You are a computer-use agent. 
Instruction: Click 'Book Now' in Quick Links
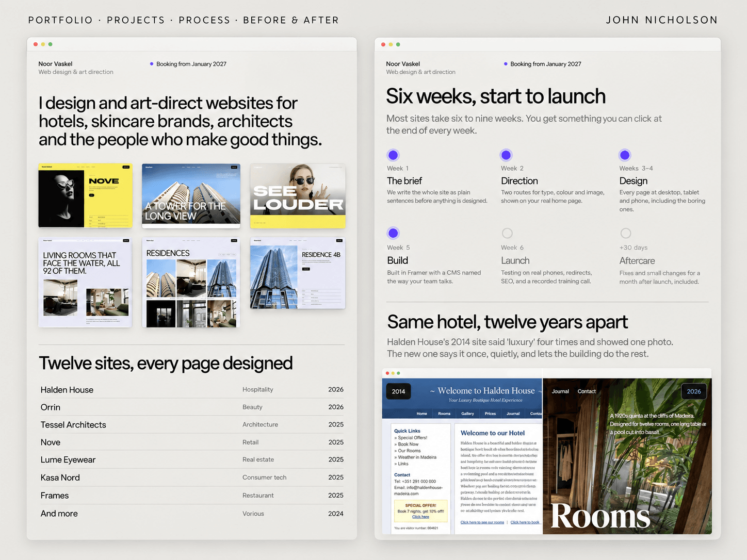(x=408, y=444)
